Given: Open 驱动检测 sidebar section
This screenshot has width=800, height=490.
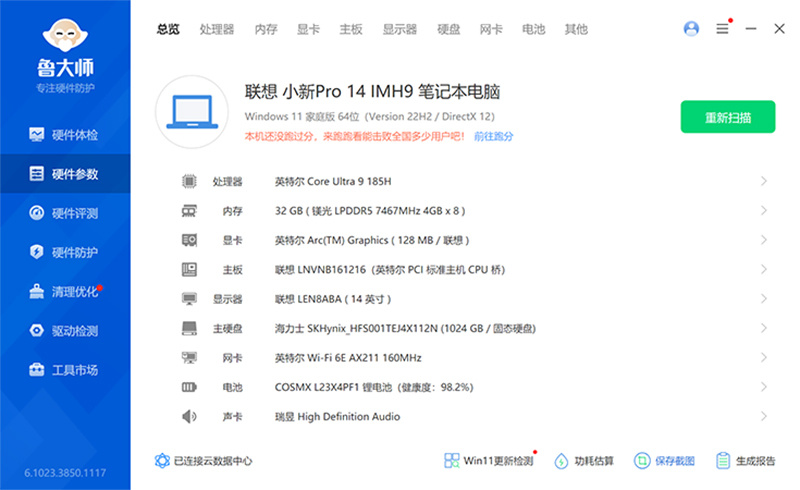Looking at the screenshot, I should pos(64,331).
